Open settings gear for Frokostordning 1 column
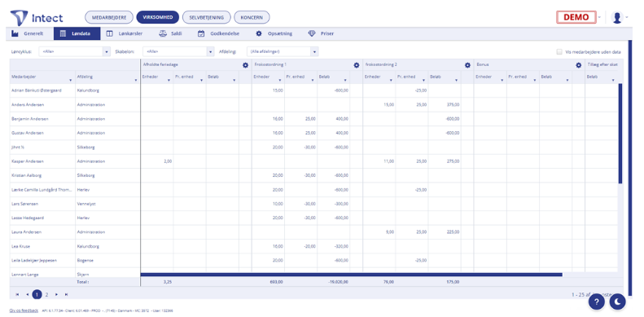This screenshot has height=317, width=644. tap(357, 65)
